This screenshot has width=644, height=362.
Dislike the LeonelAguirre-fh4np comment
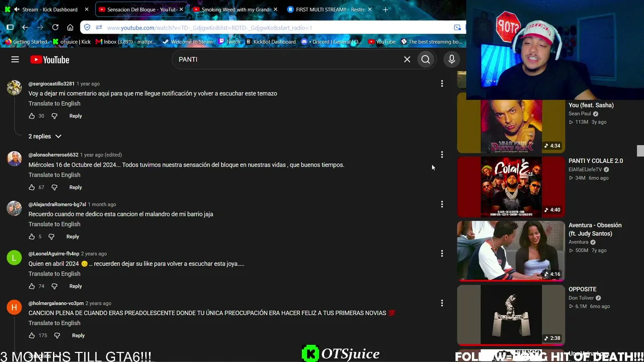click(54, 286)
